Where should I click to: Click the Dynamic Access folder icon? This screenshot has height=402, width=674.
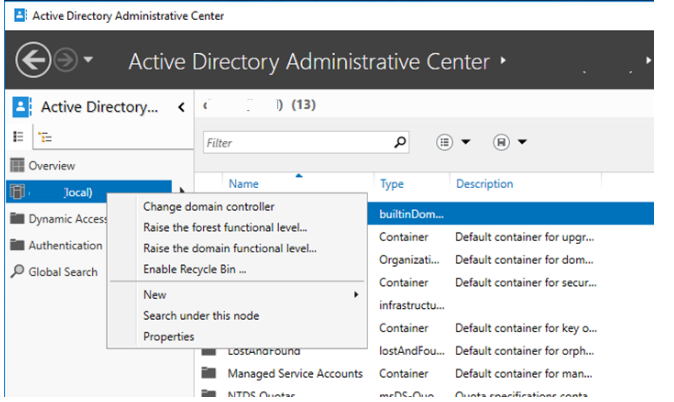[17, 218]
